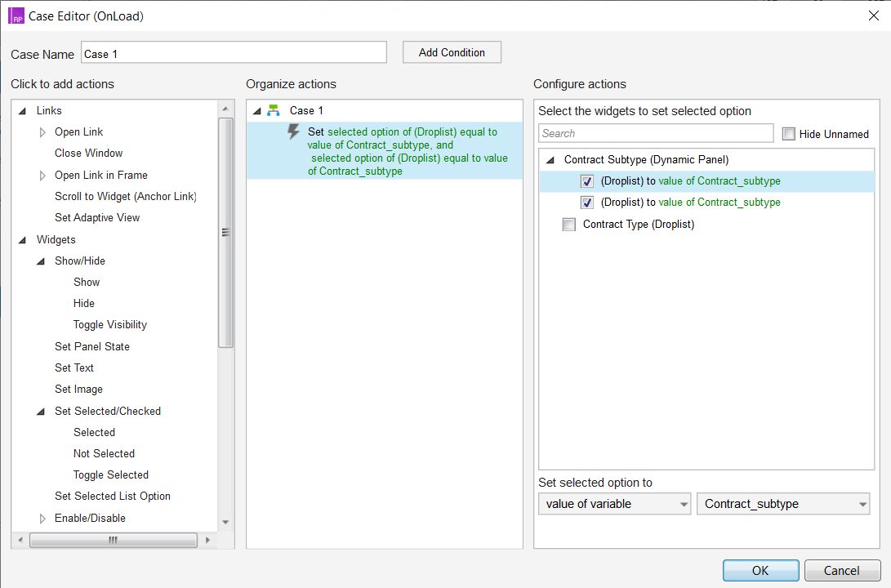891x588 pixels.
Task: Add the Not Selected action
Action: 104,453
